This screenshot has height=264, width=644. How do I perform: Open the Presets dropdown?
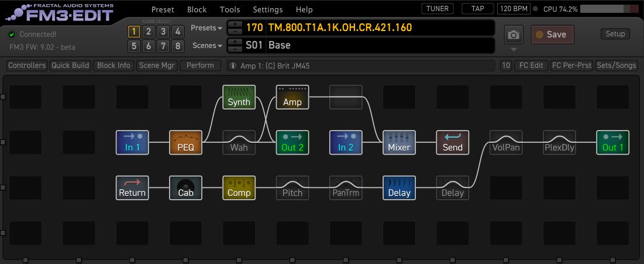click(206, 28)
